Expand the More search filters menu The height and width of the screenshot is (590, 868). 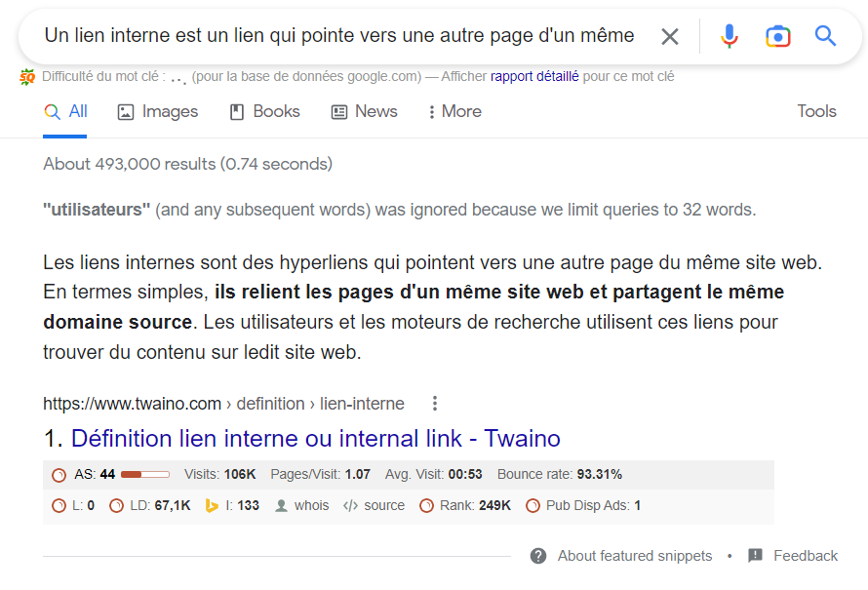pos(454,112)
